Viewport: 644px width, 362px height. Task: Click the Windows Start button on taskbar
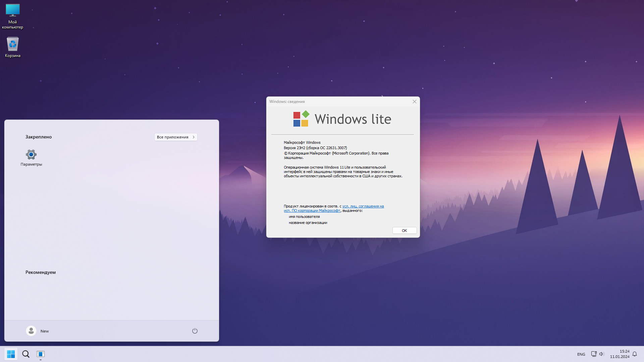pyautogui.click(x=11, y=354)
